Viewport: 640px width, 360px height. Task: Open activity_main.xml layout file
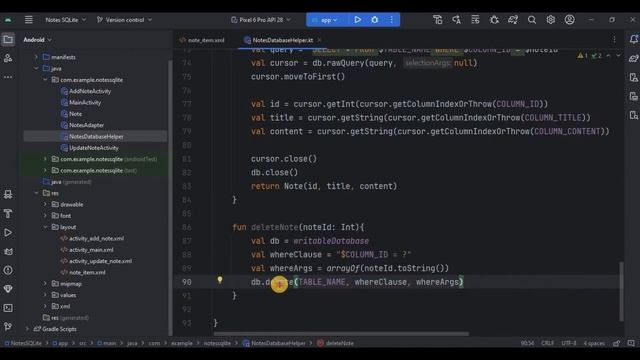(91, 250)
